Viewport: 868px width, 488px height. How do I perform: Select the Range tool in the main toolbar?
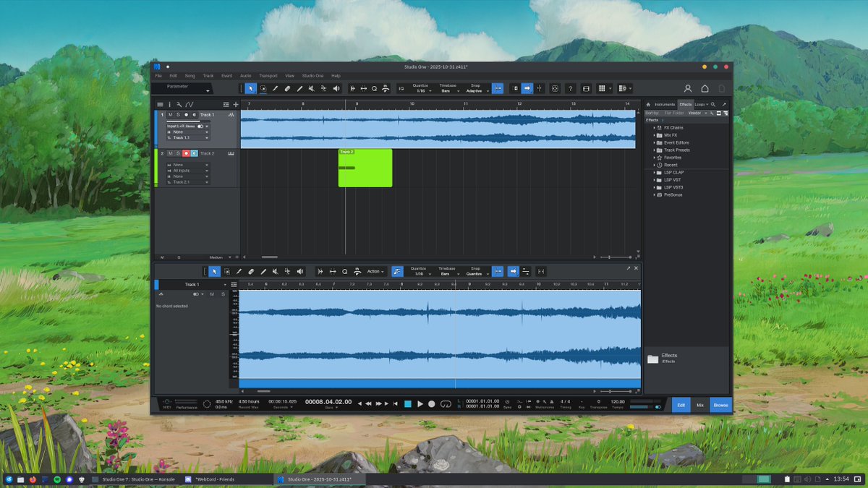click(263, 88)
